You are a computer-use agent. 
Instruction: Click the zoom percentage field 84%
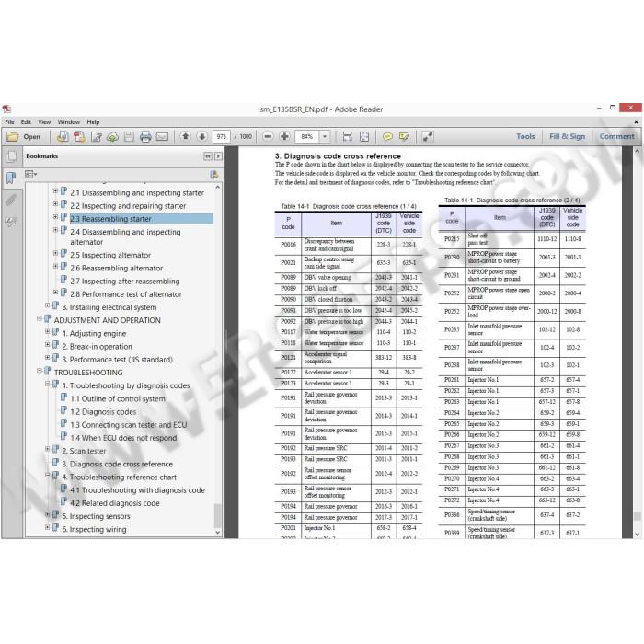(306, 136)
